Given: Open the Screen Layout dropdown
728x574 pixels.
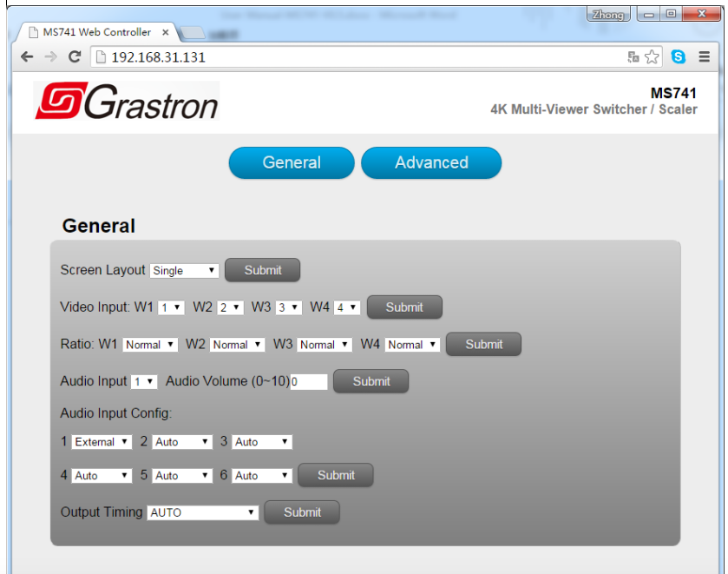Looking at the screenshot, I should point(184,271).
